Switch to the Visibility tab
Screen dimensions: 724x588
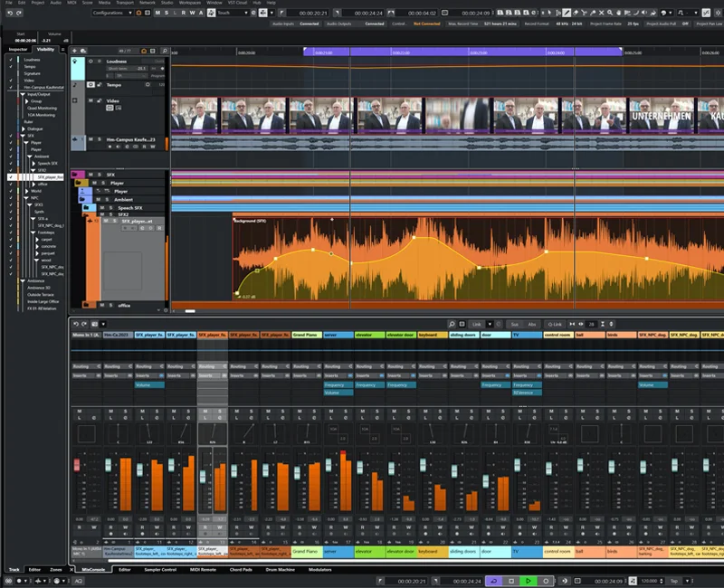(45, 49)
